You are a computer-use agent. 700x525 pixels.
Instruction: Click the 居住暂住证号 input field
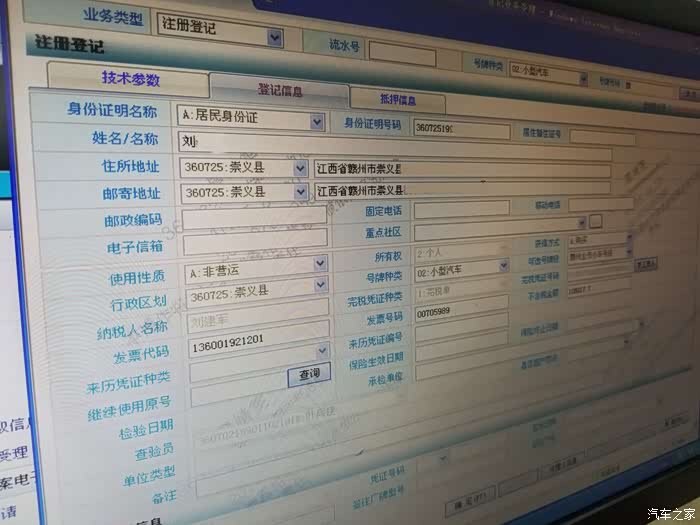[x=602, y=137]
